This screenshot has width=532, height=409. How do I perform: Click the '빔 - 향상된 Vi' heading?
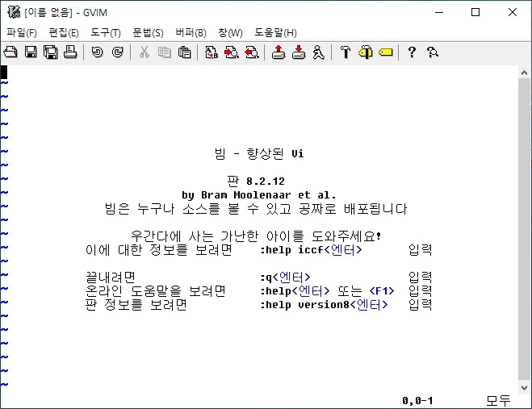tap(259, 153)
